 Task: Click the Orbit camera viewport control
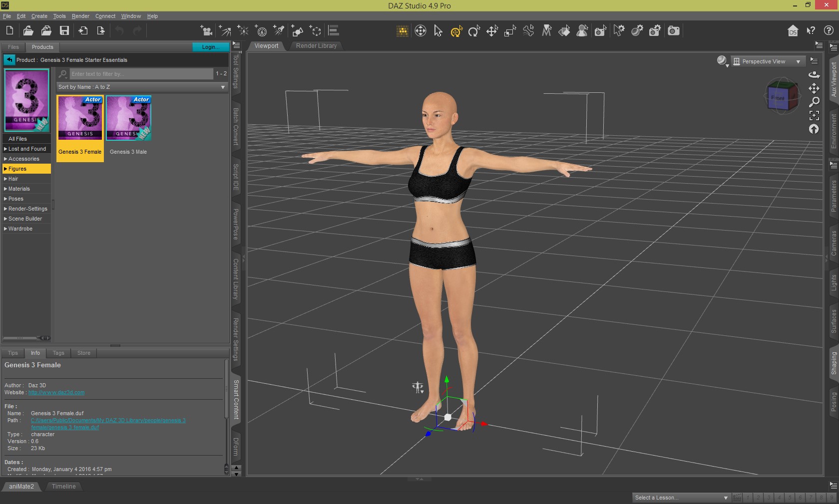tap(814, 75)
